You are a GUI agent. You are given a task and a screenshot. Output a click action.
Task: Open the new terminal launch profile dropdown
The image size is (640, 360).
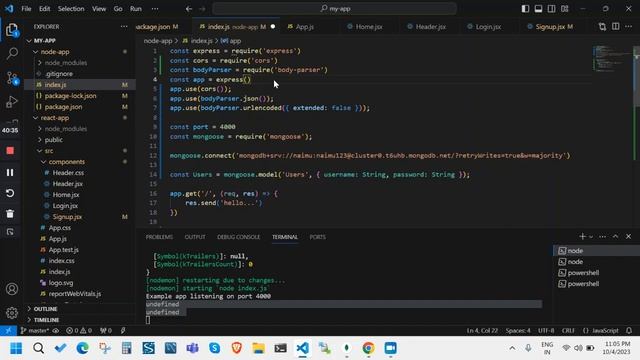click(591, 237)
